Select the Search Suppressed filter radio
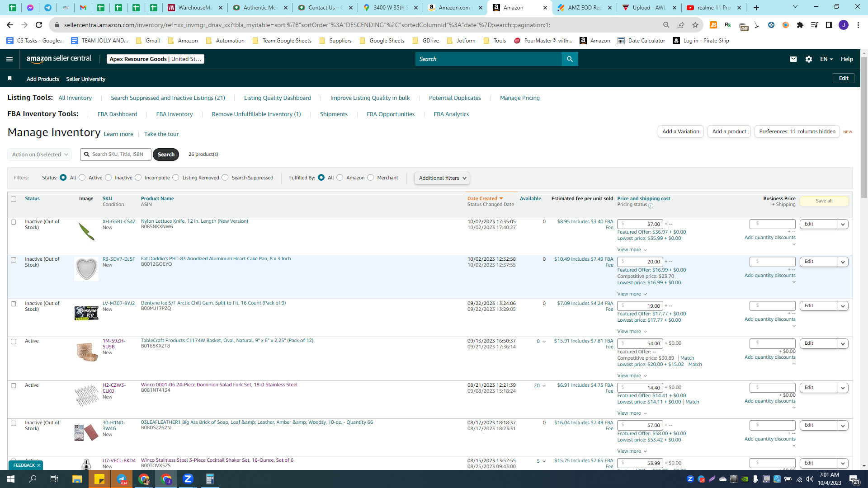Screen dimensions: 868x488 pos(225,178)
